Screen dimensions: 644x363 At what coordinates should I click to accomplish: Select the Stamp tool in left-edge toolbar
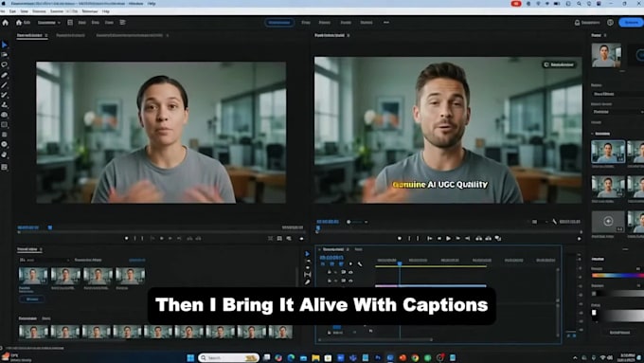pyautogui.click(x=5, y=105)
